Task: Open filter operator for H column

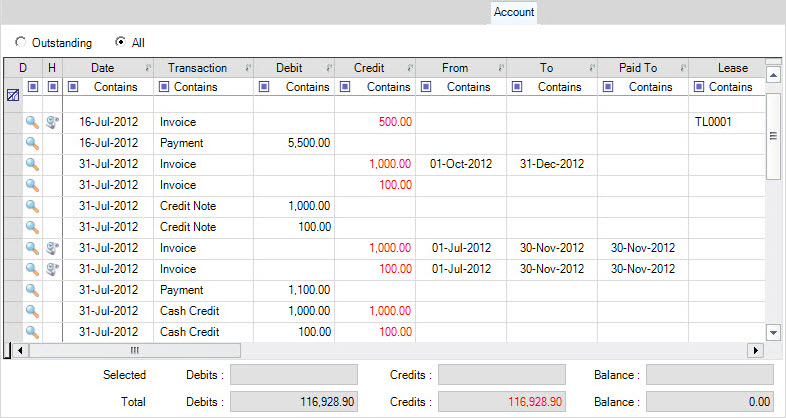Action: [x=53, y=87]
